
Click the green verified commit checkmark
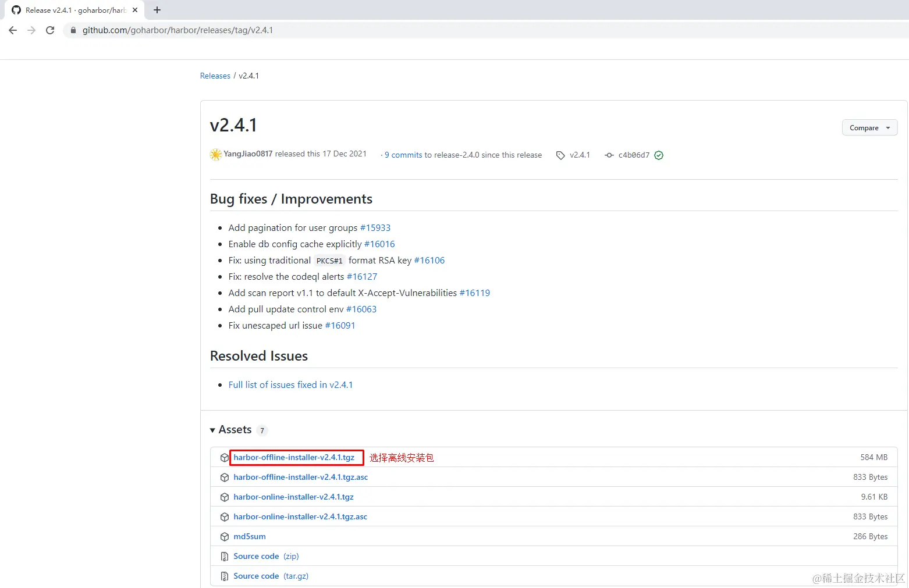(659, 155)
